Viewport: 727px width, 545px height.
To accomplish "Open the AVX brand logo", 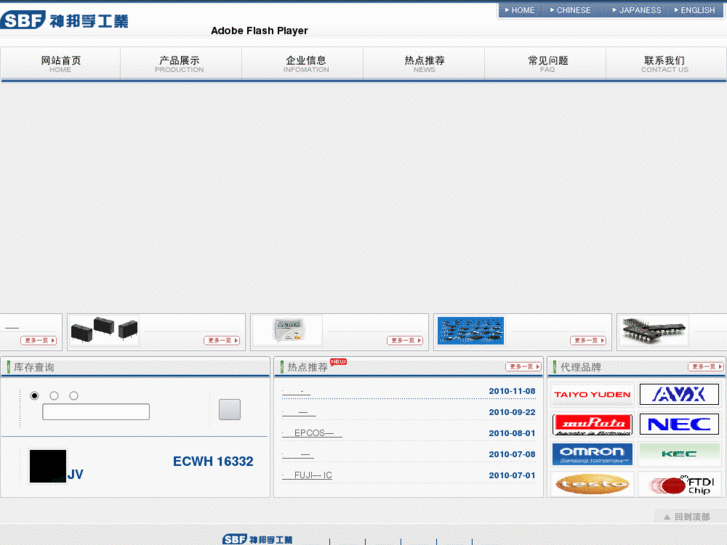I will pos(678,395).
